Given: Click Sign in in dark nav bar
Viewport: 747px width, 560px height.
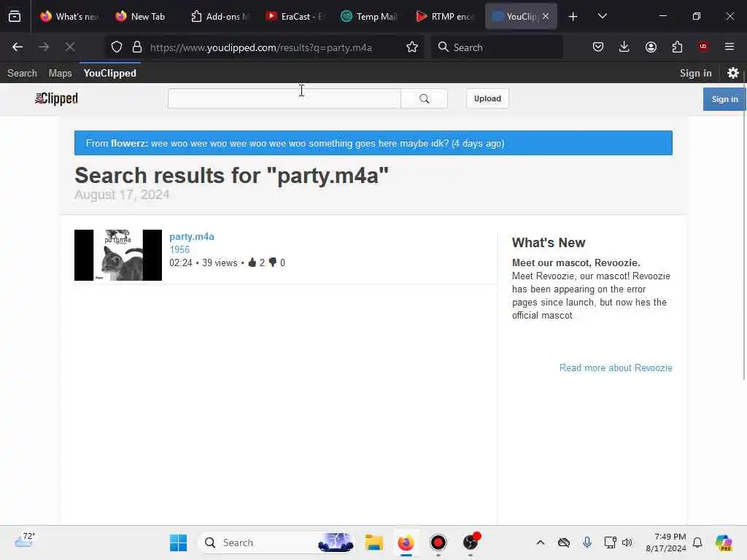Looking at the screenshot, I should 695,74.
